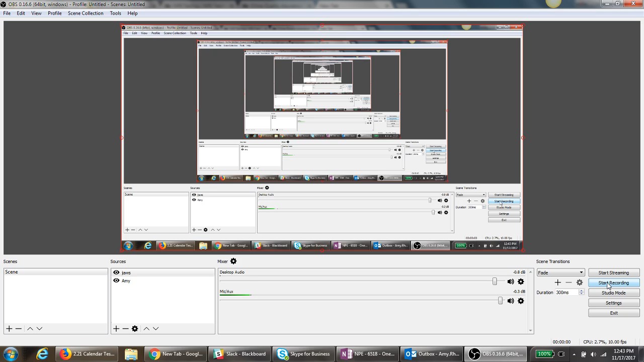Click Start Streaming button

click(613, 273)
